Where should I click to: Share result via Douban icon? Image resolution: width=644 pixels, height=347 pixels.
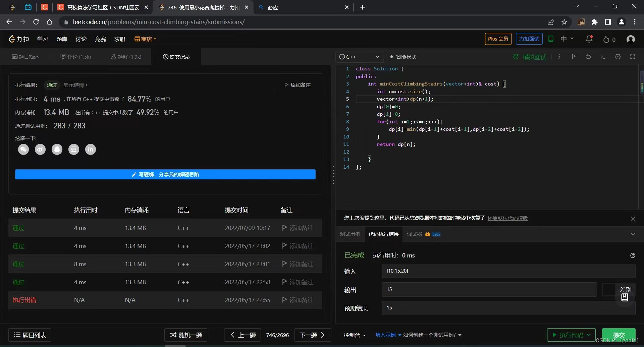(x=74, y=149)
